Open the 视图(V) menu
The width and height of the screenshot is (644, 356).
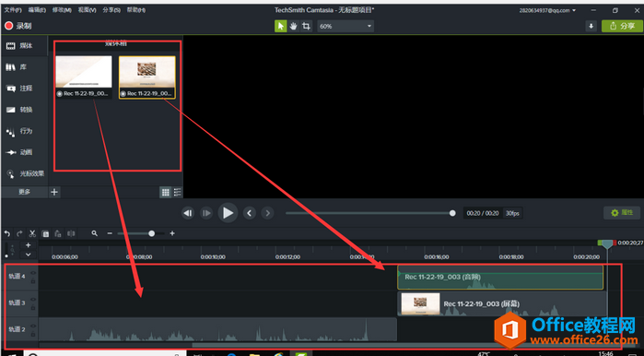click(x=88, y=10)
